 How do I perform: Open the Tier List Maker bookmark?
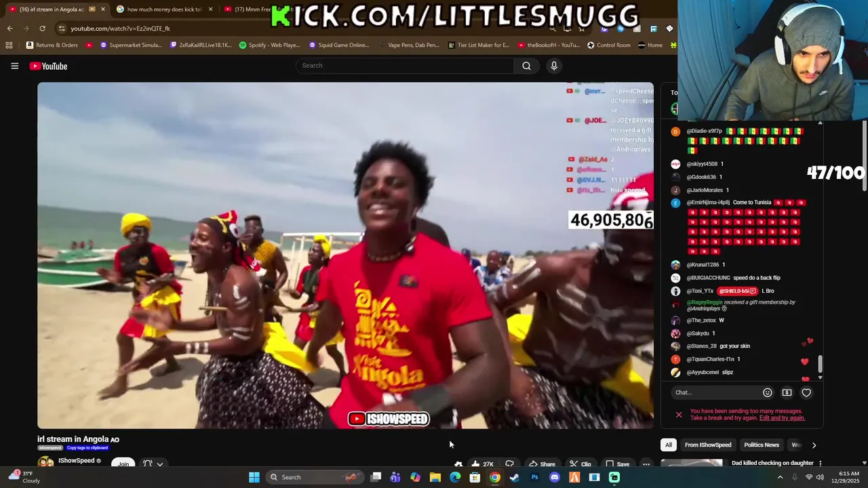coord(479,45)
